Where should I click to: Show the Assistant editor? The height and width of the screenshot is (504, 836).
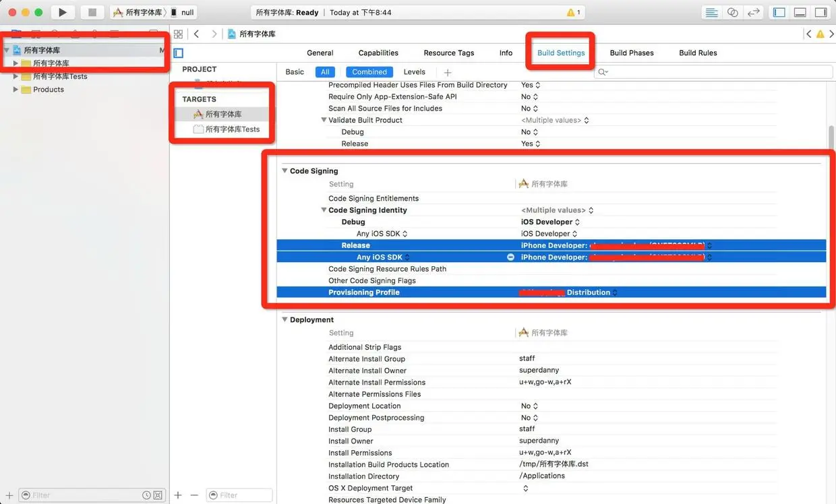732,12
